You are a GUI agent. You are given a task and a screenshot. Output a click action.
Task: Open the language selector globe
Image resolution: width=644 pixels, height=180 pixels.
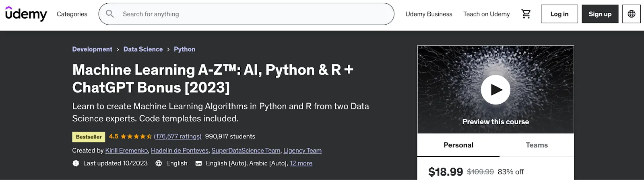(x=631, y=14)
